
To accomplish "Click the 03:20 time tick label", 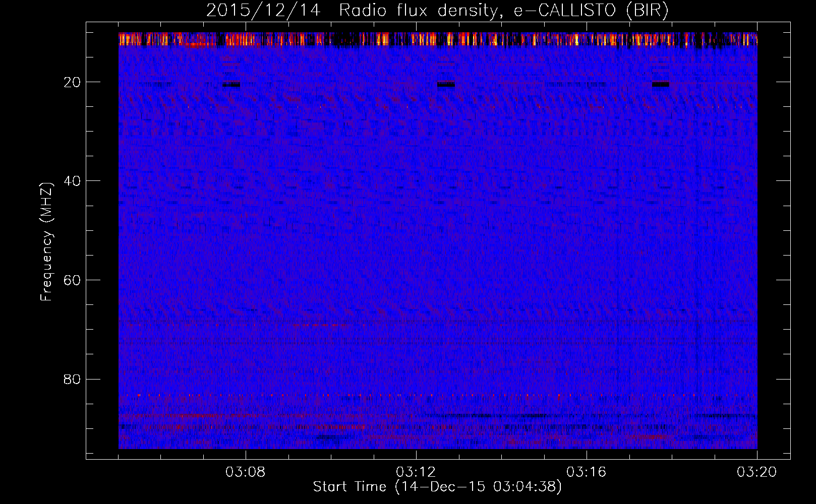I will [756, 472].
